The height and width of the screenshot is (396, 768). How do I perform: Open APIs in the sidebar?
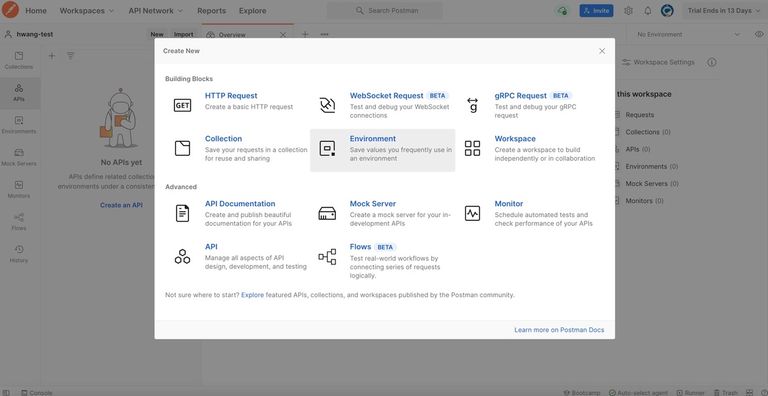click(x=19, y=93)
